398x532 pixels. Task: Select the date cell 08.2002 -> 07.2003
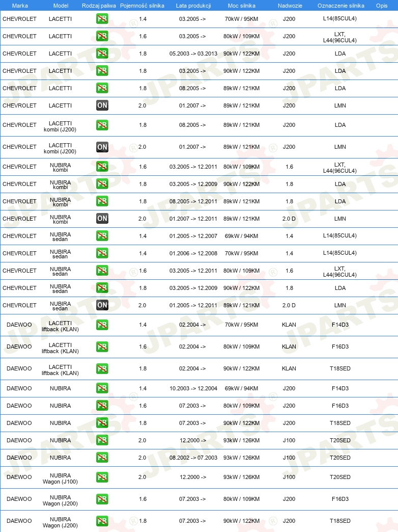click(193, 458)
